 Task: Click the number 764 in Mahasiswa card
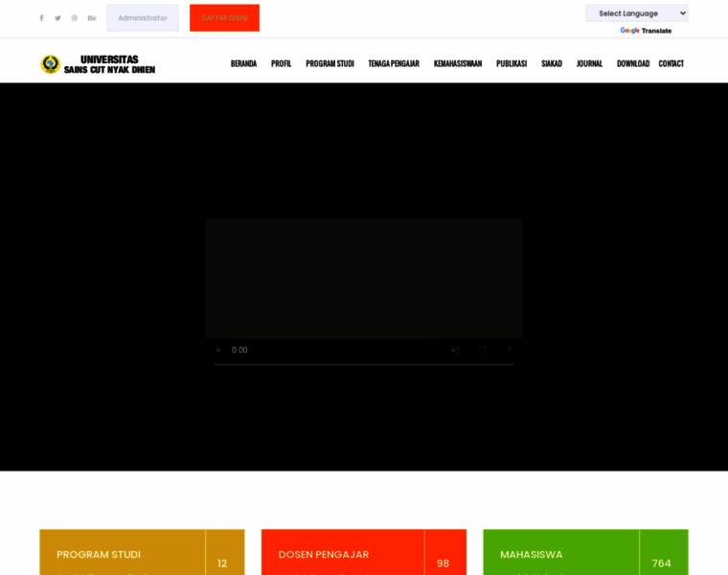coord(661,563)
